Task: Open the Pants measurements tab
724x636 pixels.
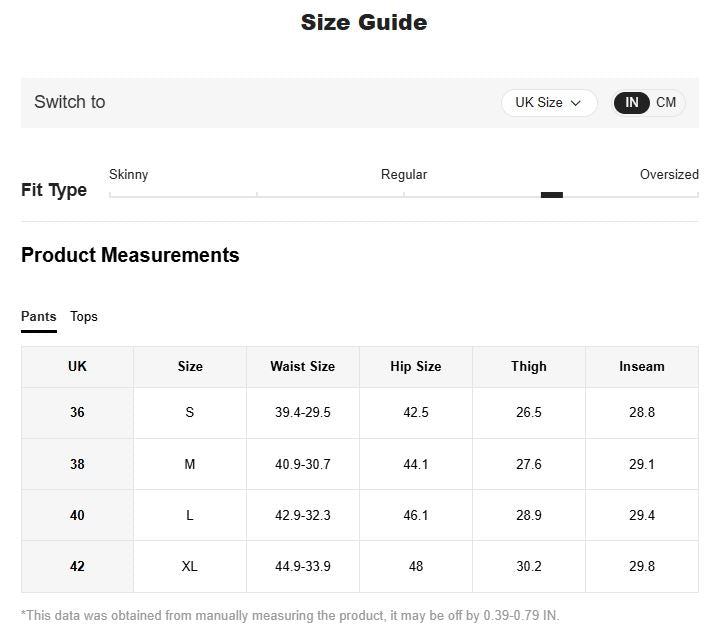Action: (39, 316)
